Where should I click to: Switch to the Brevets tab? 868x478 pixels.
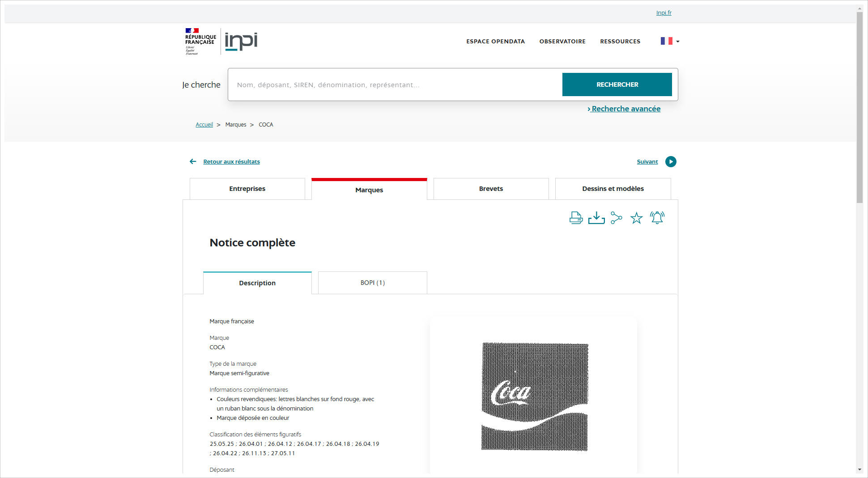491,189
